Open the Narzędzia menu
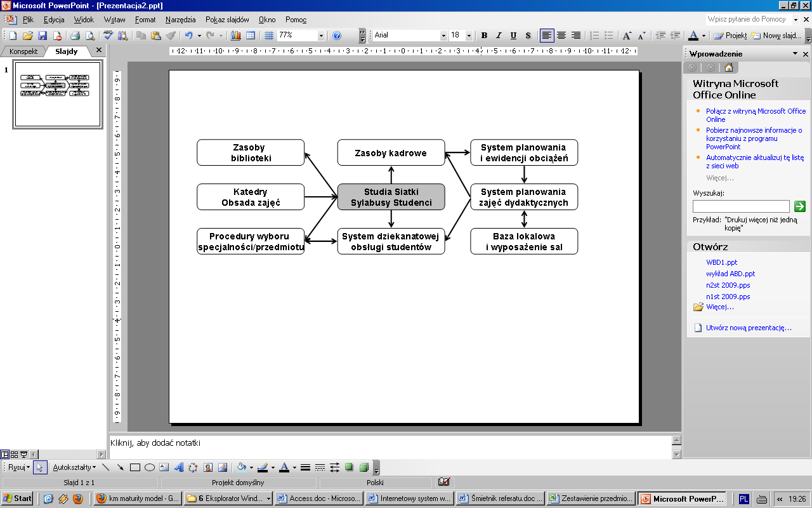The height and width of the screenshot is (508, 812). [x=181, y=20]
